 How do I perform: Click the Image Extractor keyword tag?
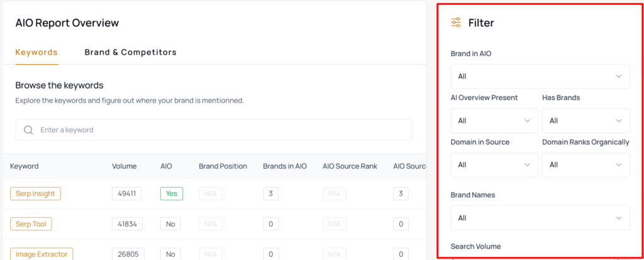[x=42, y=254]
